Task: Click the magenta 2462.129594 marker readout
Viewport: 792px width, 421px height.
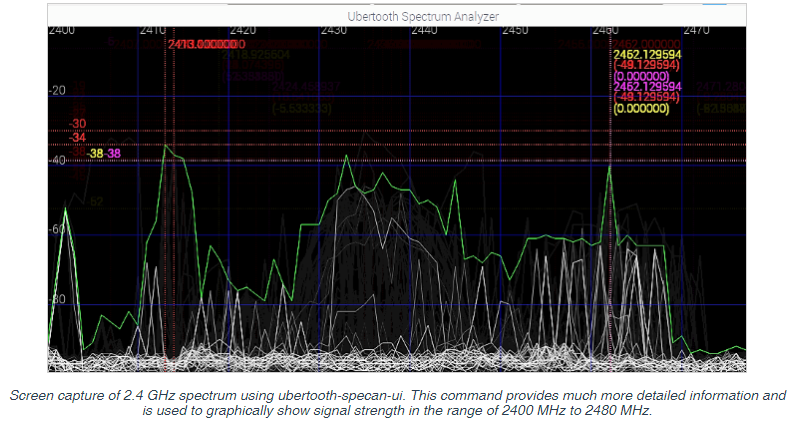Action: pos(648,86)
